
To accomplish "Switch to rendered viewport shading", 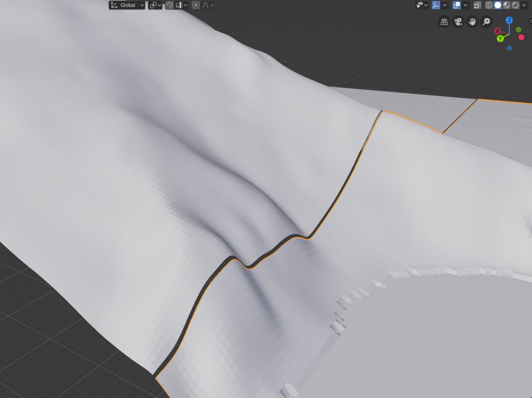I will [x=515, y=5].
